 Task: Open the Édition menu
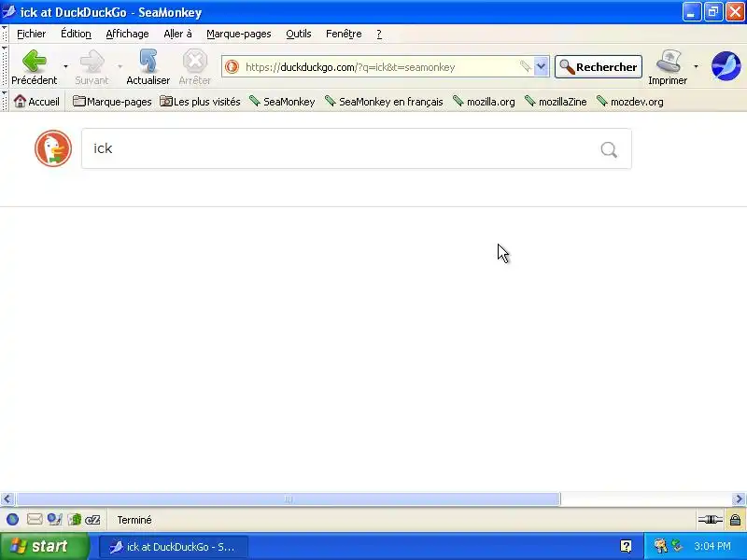pos(76,34)
